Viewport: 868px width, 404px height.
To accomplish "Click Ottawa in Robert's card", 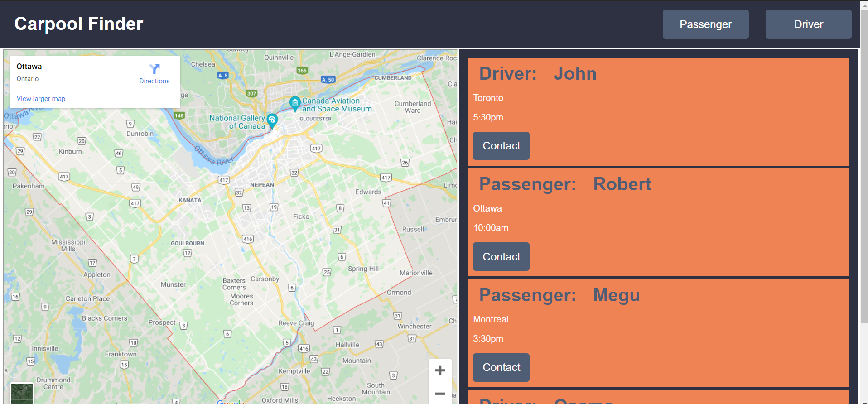I will [x=487, y=208].
